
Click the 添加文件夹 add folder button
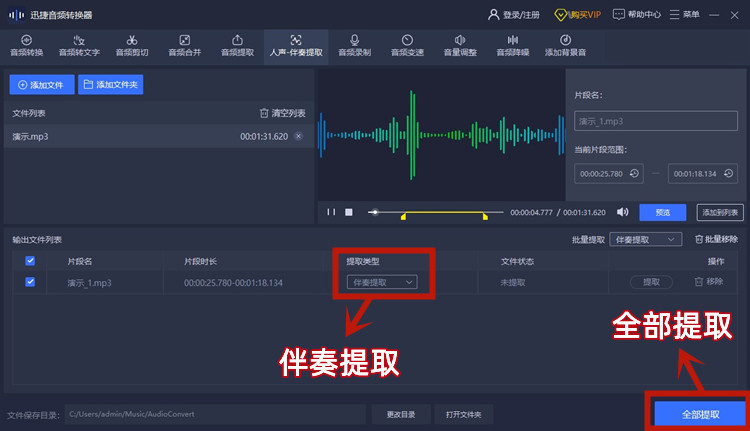(x=110, y=85)
